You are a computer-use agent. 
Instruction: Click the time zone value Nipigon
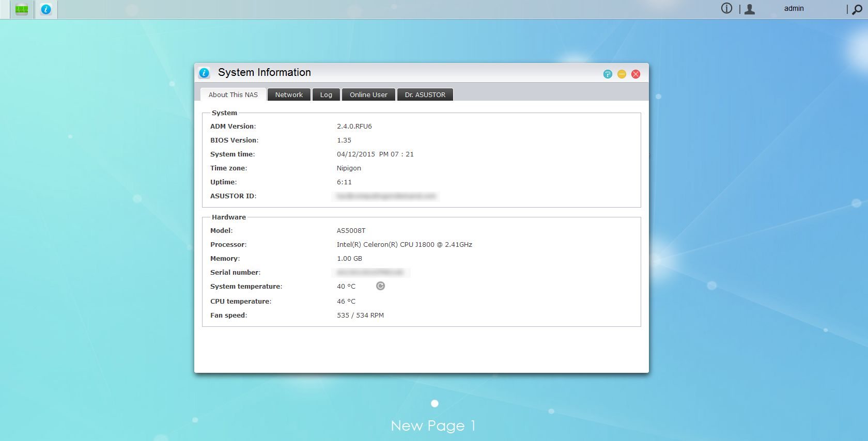(x=349, y=168)
